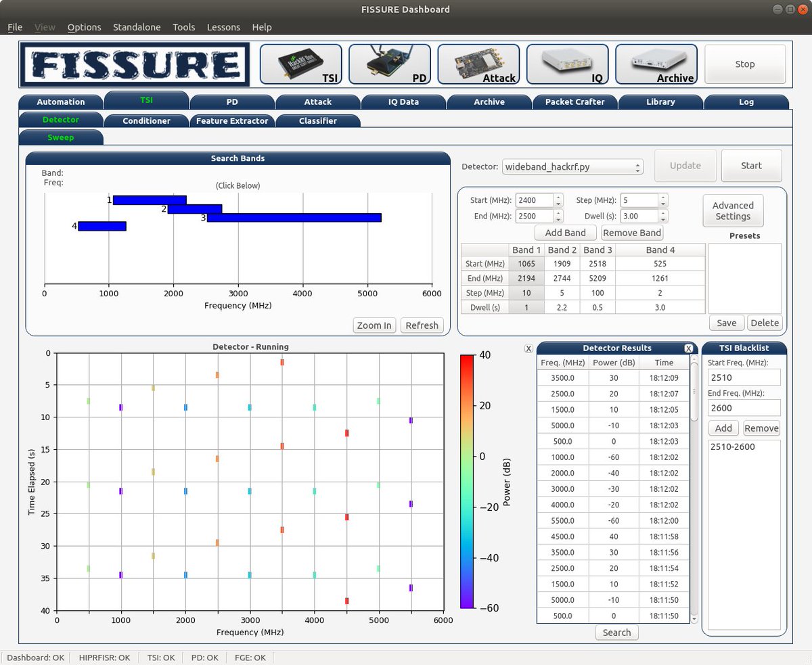Switch to the Attack tab
The image size is (812, 665).
pyautogui.click(x=318, y=102)
